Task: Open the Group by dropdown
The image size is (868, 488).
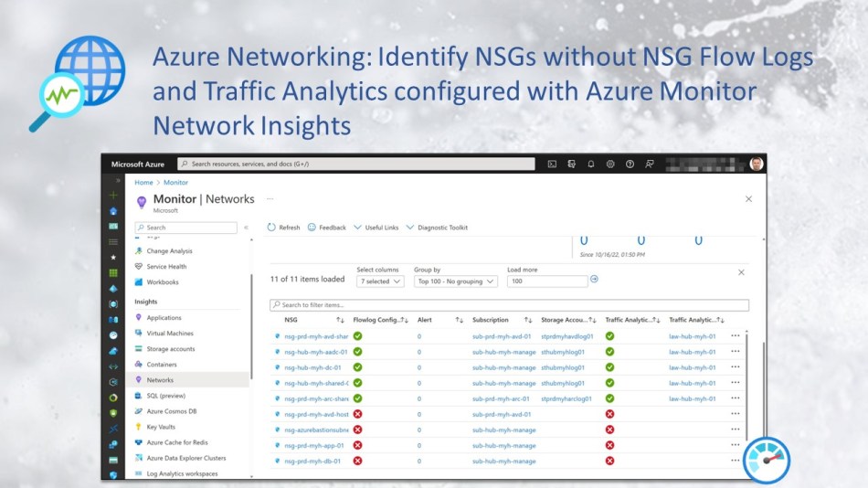Action: point(455,281)
